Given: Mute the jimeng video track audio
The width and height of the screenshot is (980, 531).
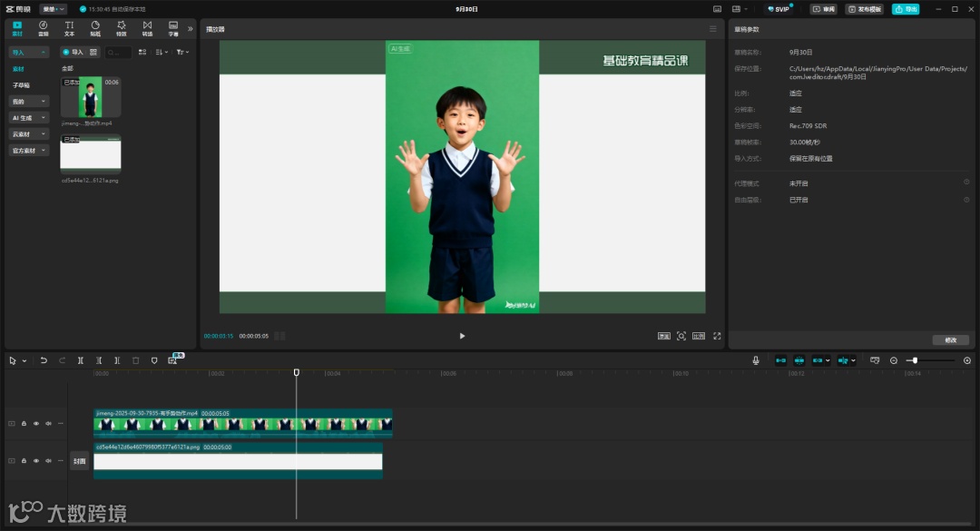Looking at the screenshot, I should coord(48,423).
